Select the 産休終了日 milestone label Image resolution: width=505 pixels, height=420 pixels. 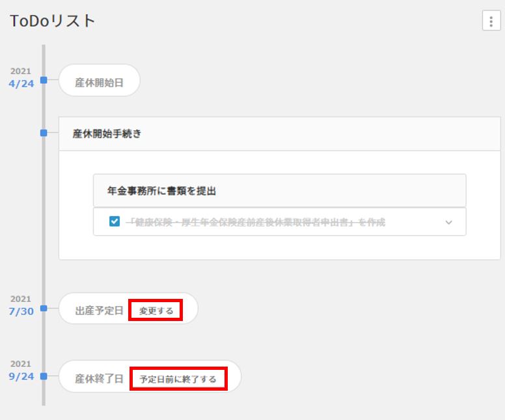(99, 378)
